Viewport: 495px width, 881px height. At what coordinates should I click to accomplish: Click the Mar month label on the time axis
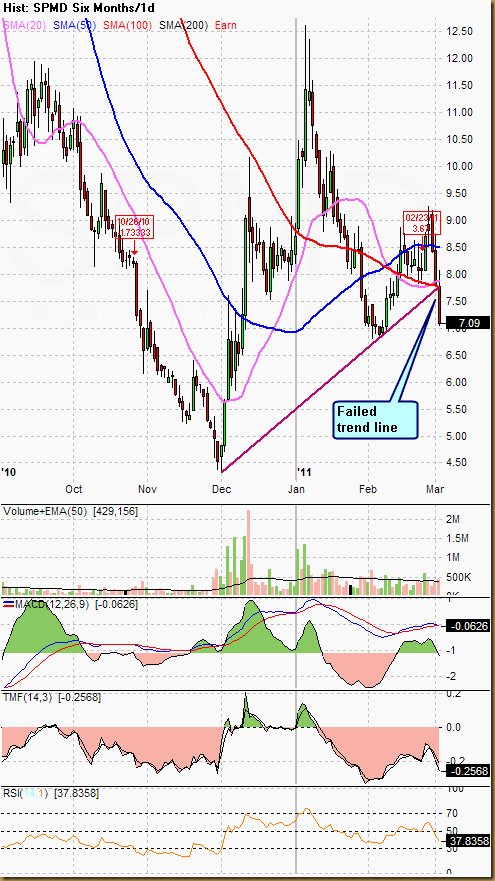click(x=435, y=488)
